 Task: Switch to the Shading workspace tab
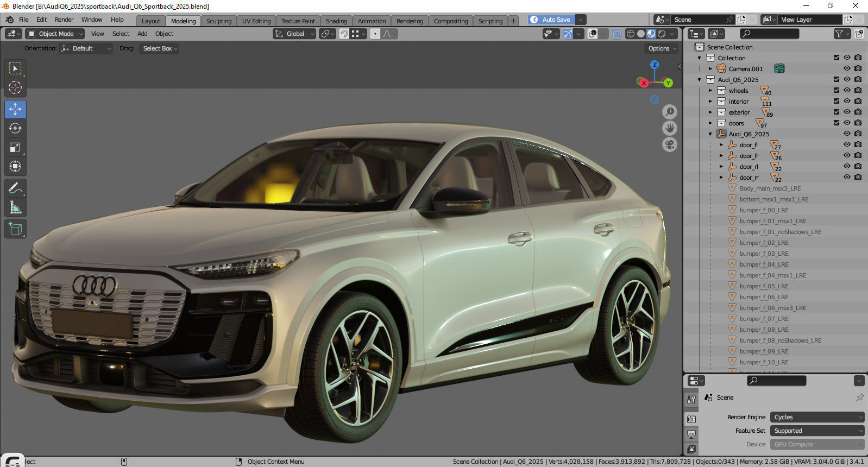coord(336,21)
